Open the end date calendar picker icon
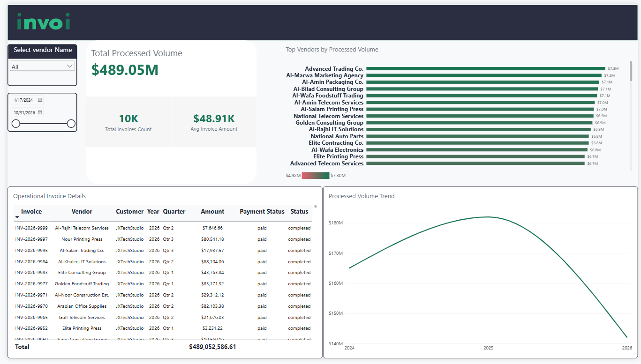The image size is (641, 364). pos(40,112)
